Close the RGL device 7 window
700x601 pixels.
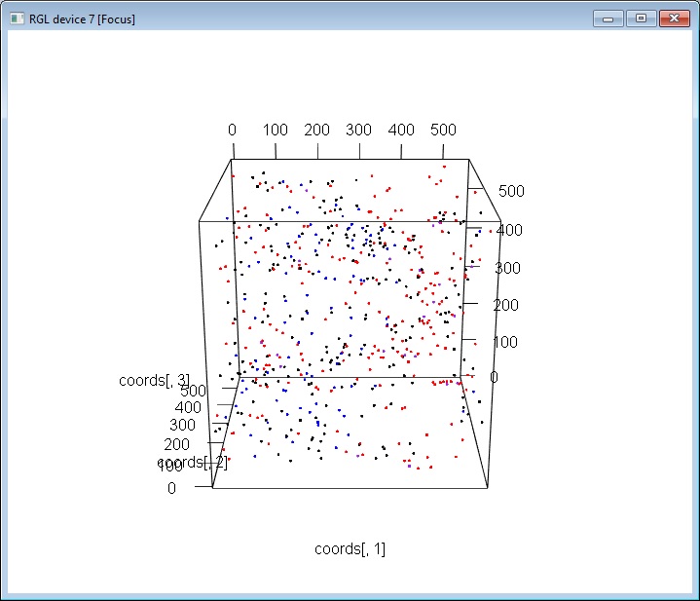(x=672, y=18)
